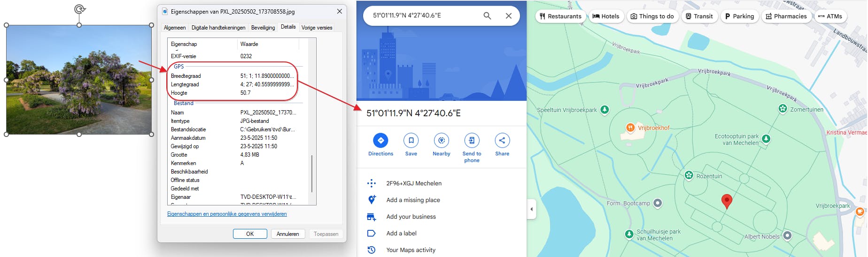Save the location with the Save icon
Screen dimensions: 868x257
pos(411,140)
